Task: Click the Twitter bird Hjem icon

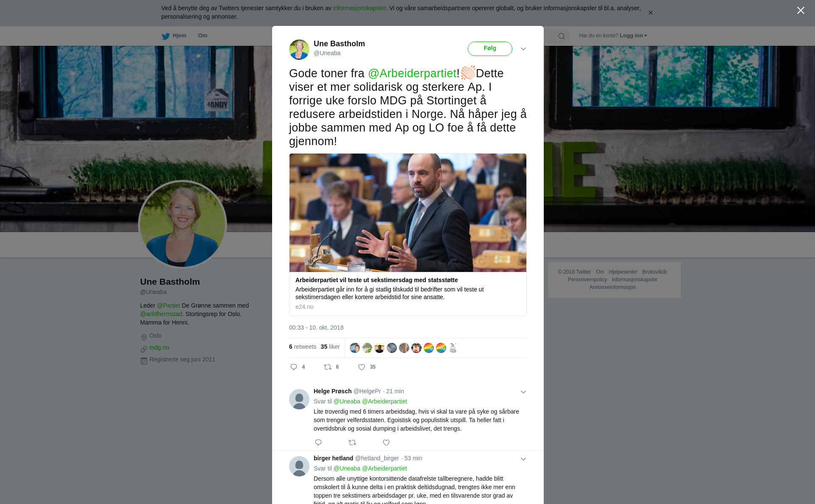Action: tap(166, 36)
